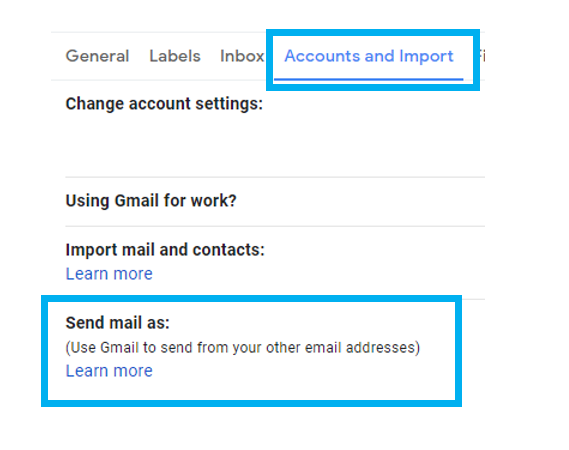This screenshot has width=569, height=450.
Task: Open the General settings tab
Action: click(97, 56)
